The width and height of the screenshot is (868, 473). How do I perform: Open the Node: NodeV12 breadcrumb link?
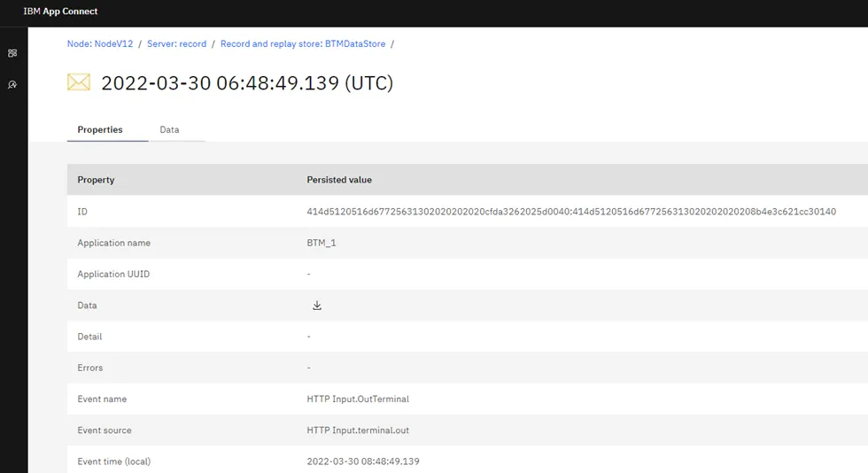(x=100, y=43)
